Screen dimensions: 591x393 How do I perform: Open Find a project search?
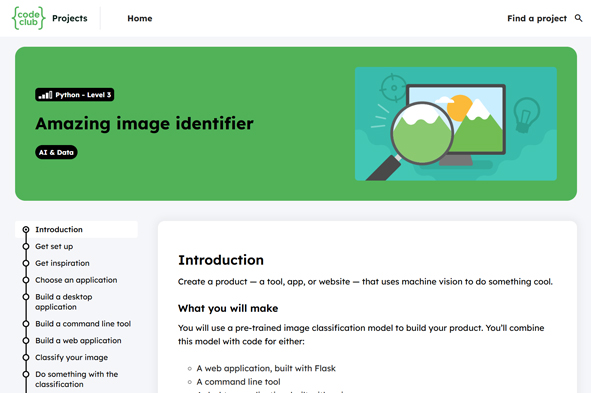click(537, 18)
